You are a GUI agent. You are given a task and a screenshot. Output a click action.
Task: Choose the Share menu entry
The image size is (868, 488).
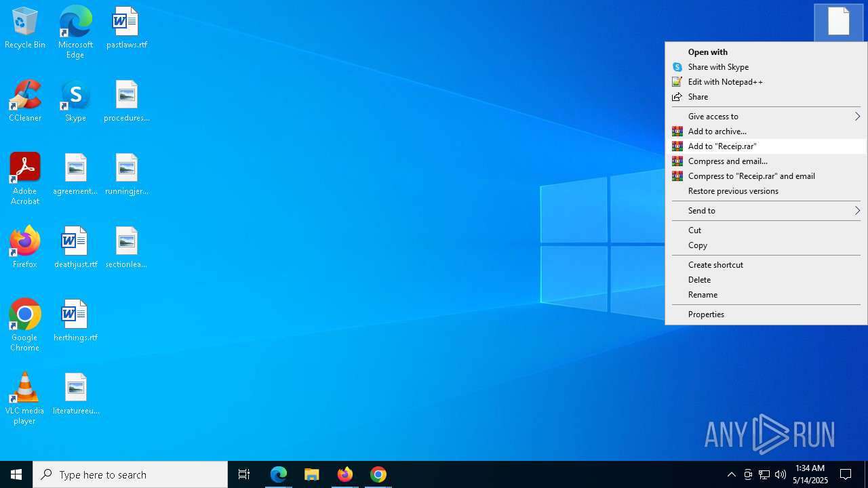tap(766, 97)
